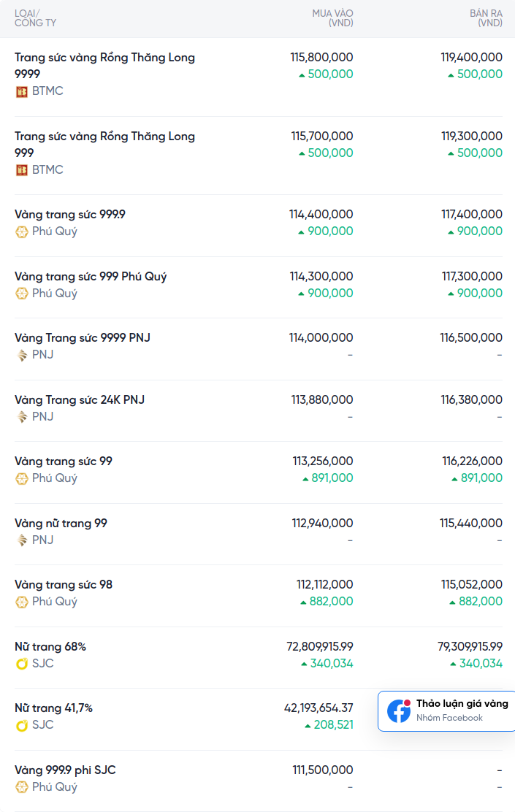Click the LOẠI/CÔNG TY column header
This screenshot has height=812, width=515.
point(35,18)
